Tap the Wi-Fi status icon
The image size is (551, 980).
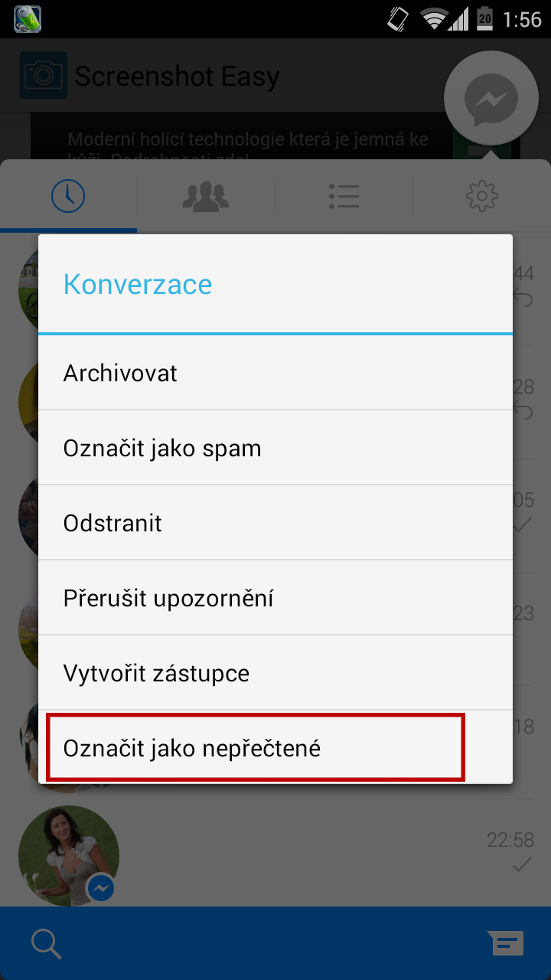point(435,19)
